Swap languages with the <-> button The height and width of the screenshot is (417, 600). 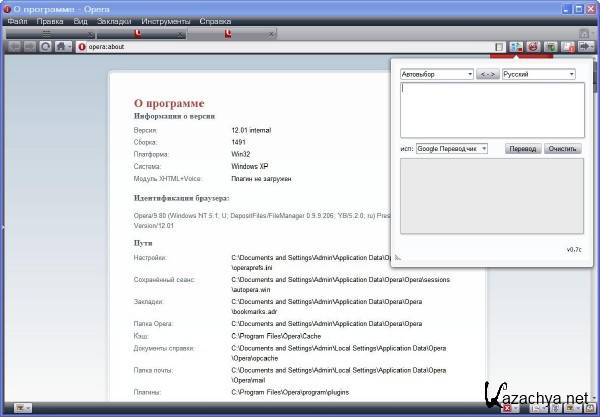(487, 74)
